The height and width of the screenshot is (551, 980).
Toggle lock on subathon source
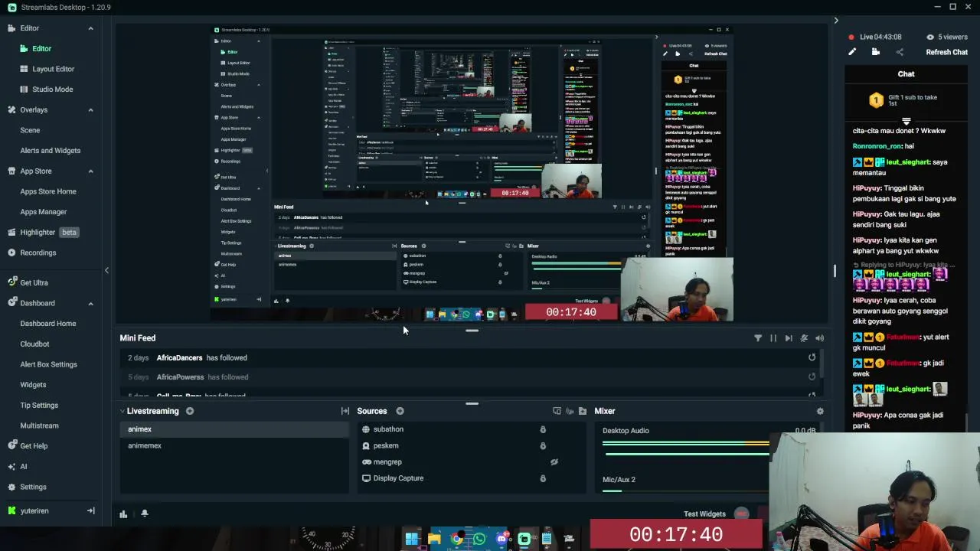pos(543,429)
